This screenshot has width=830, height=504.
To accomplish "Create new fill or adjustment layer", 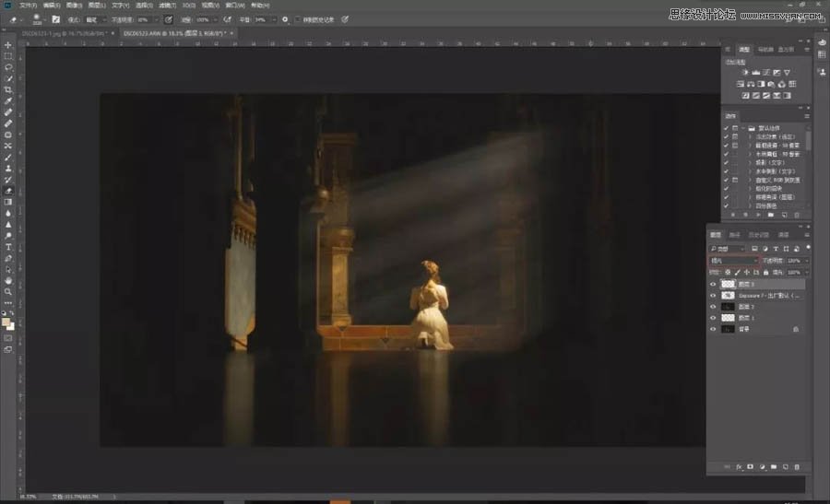I will click(x=763, y=467).
